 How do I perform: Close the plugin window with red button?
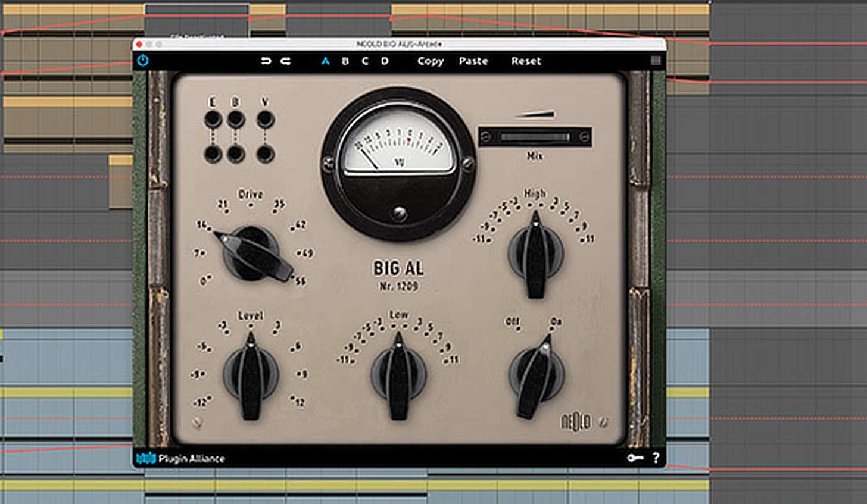tap(139, 44)
